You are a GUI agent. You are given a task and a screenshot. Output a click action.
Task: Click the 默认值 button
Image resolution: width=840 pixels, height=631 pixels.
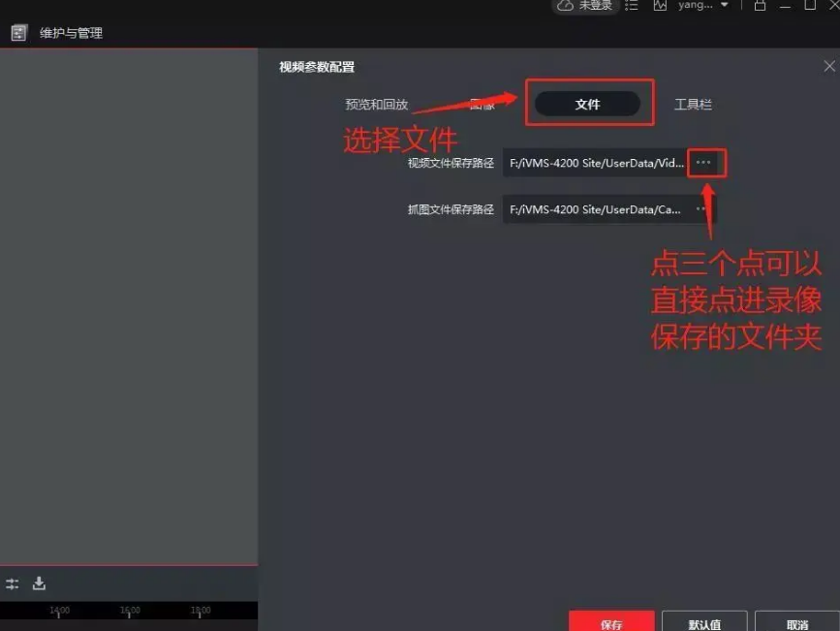[704, 623]
